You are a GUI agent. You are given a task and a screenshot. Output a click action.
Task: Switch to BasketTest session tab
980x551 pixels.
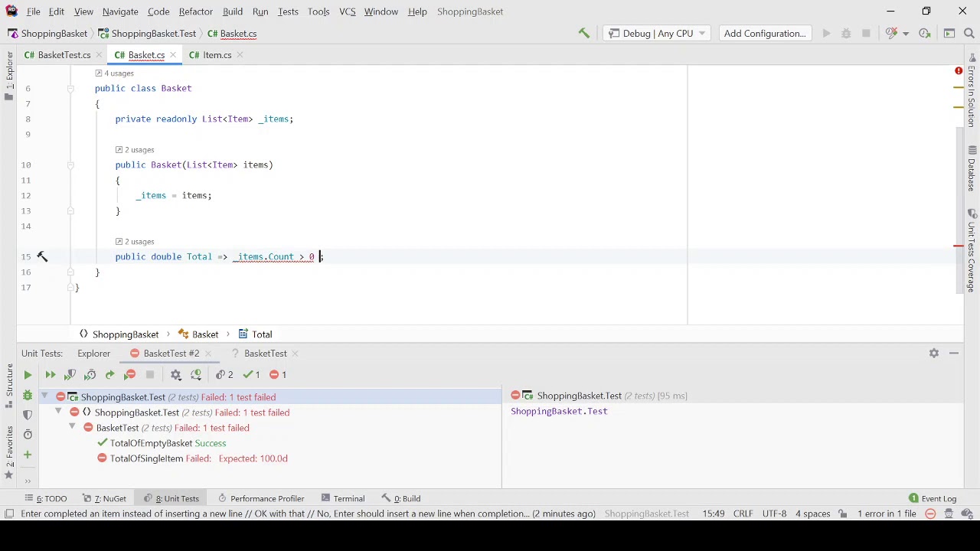(265, 354)
